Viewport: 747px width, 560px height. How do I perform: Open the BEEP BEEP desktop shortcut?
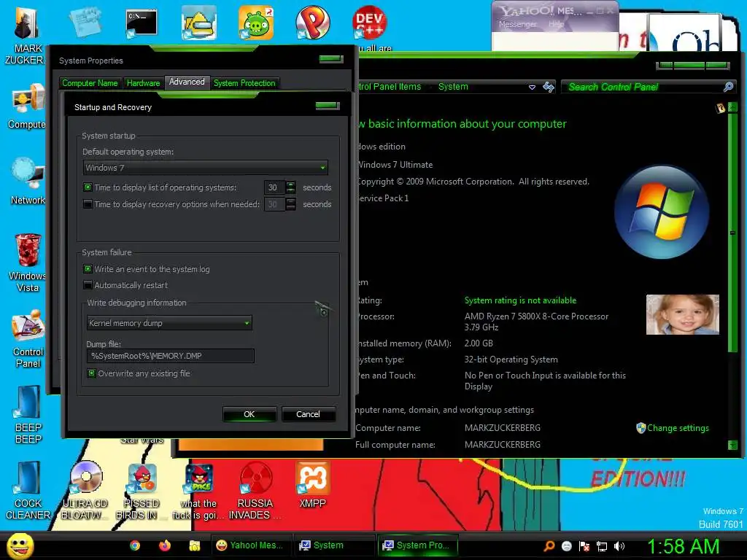(27, 414)
